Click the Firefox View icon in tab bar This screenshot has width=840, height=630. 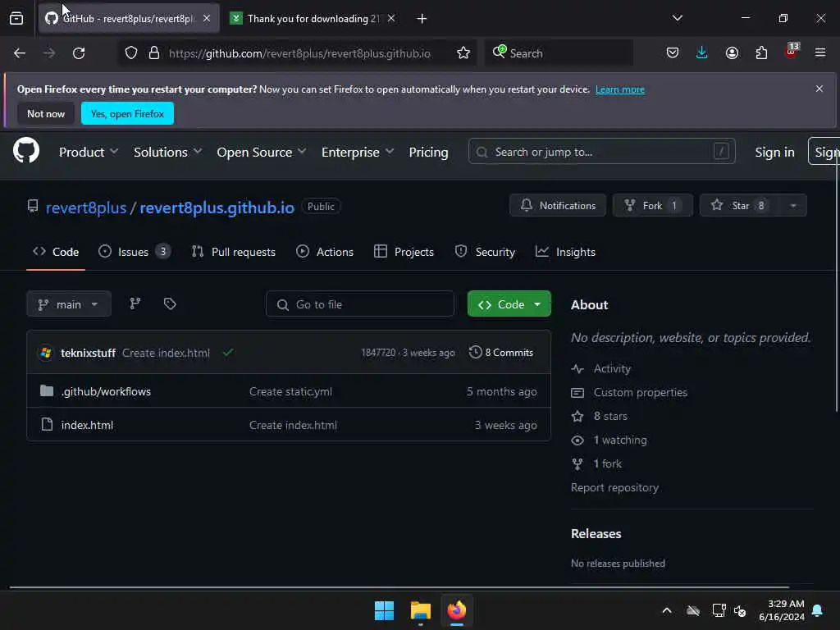tap(16, 19)
